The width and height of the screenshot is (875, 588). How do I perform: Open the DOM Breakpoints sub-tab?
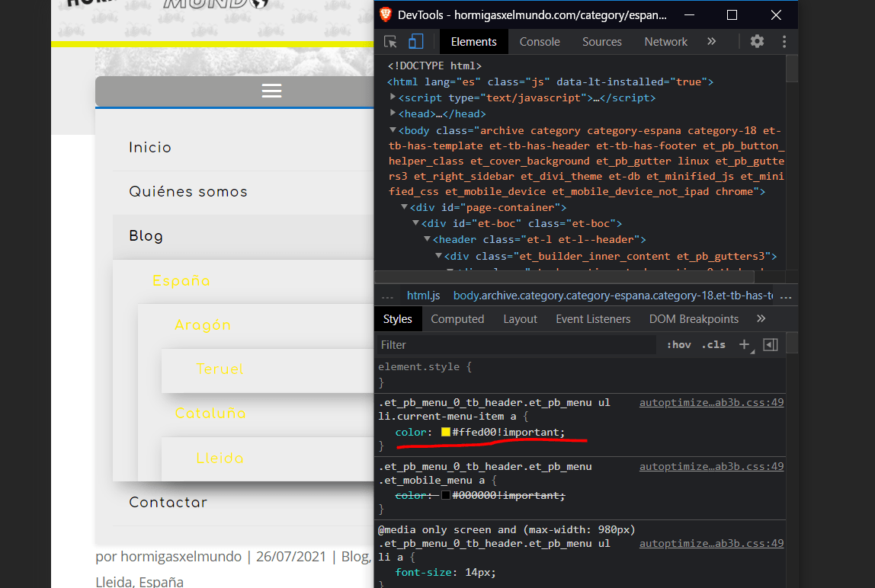coord(694,319)
